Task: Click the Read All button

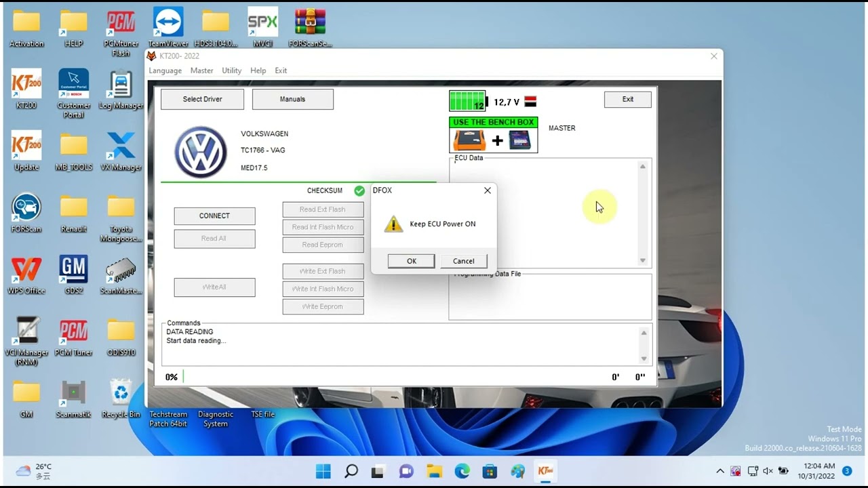Action: pos(214,239)
